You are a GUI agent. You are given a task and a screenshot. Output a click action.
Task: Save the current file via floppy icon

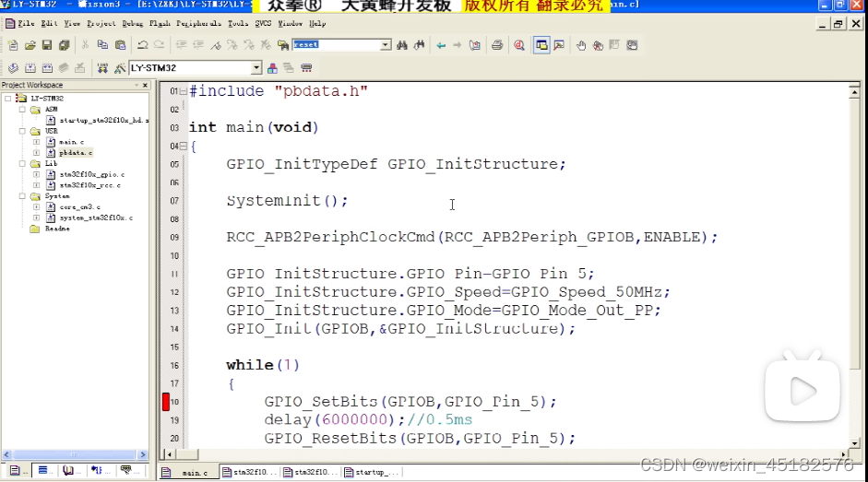47,45
